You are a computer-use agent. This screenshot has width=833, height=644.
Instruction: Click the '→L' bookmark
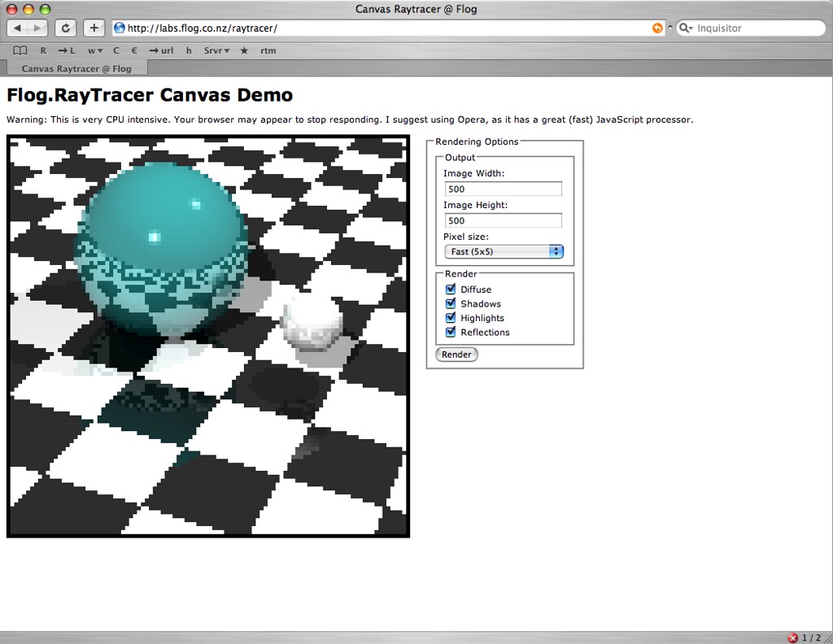(67, 50)
